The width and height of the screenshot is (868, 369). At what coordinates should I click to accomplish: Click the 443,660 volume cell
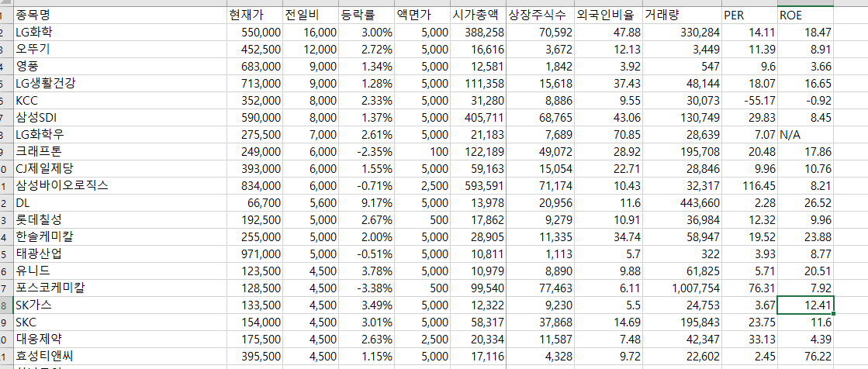(682, 203)
